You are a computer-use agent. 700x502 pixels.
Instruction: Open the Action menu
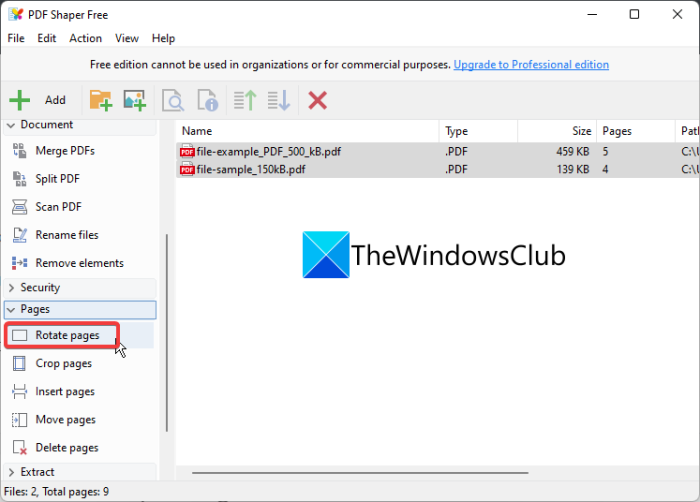(85, 38)
